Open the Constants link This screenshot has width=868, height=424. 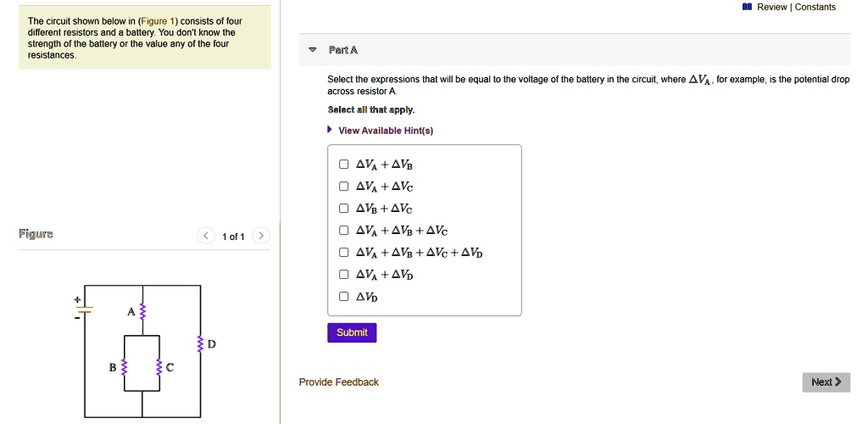(x=815, y=8)
